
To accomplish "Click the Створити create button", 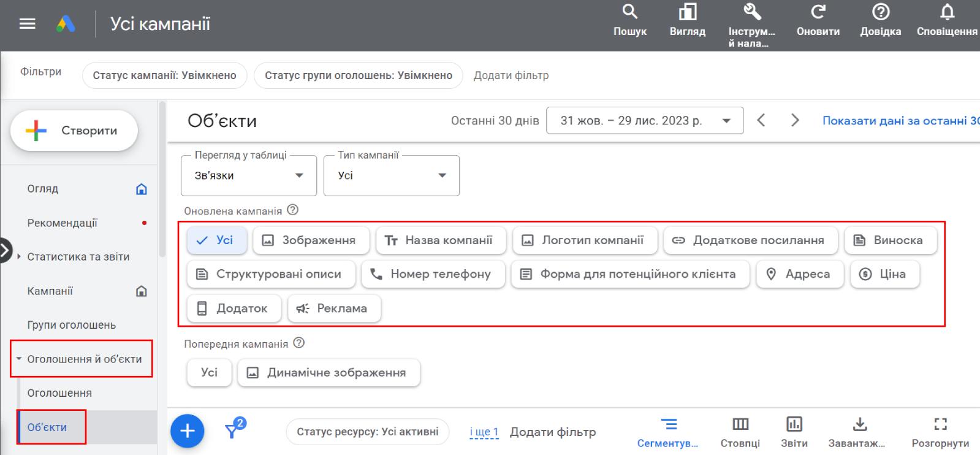I will click(x=74, y=131).
